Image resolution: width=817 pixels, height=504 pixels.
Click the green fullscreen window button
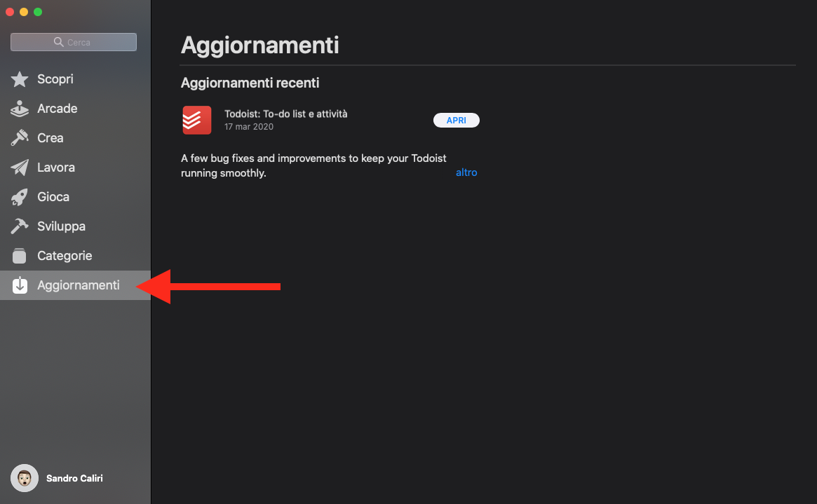(x=38, y=12)
